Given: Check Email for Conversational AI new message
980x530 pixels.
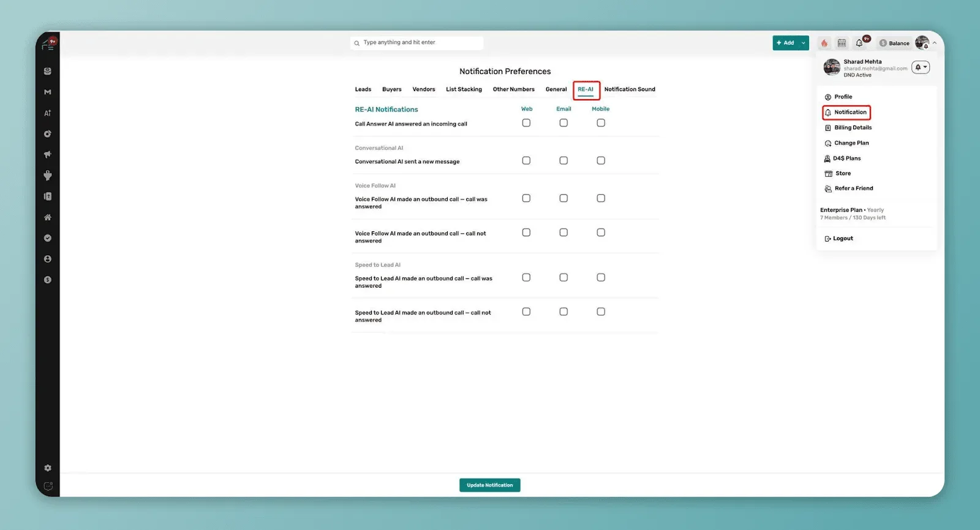Looking at the screenshot, I should tap(563, 160).
